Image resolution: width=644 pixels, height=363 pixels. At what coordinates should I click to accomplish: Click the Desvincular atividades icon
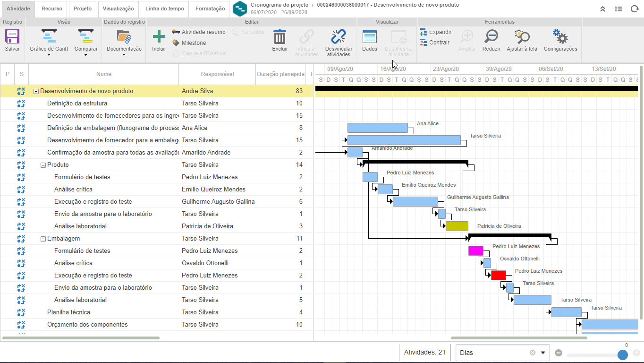tap(339, 37)
